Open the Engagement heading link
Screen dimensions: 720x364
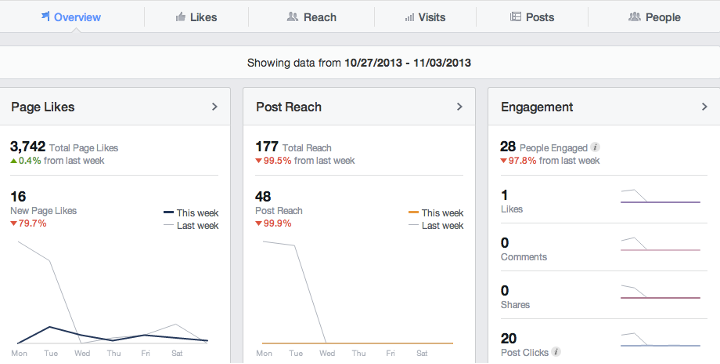pyautogui.click(x=537, y=107)
